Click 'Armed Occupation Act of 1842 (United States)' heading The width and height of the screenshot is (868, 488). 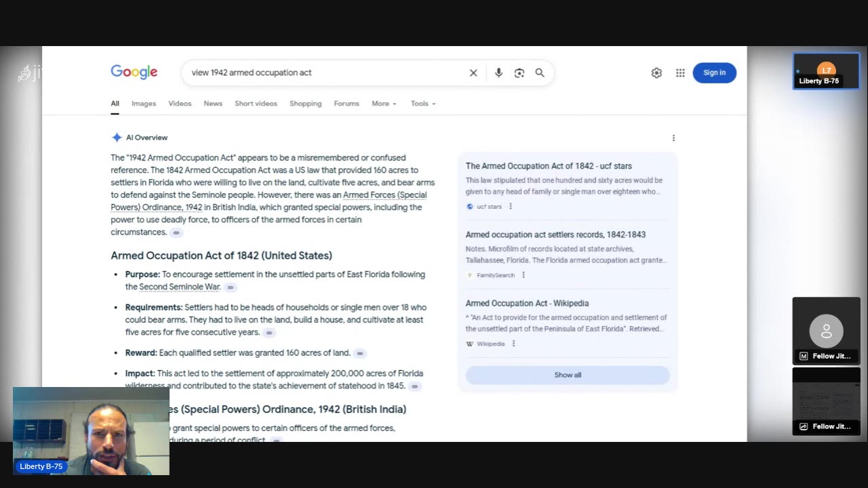(x=221, y=256)
